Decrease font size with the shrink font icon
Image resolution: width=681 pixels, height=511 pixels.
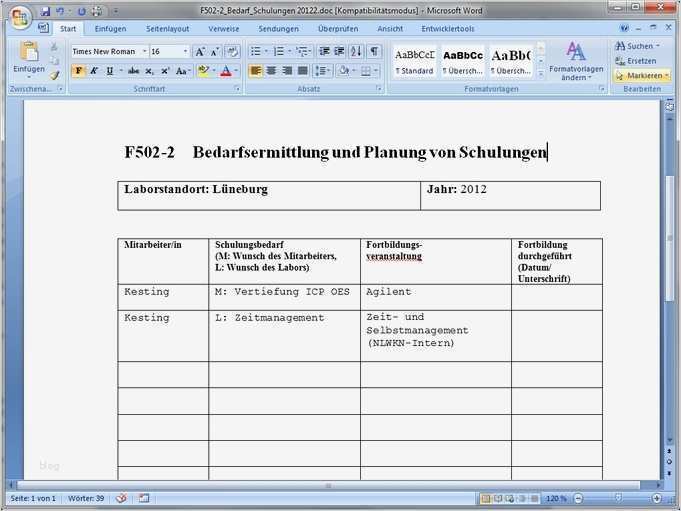pyautogui.click(x=215, y=52)
